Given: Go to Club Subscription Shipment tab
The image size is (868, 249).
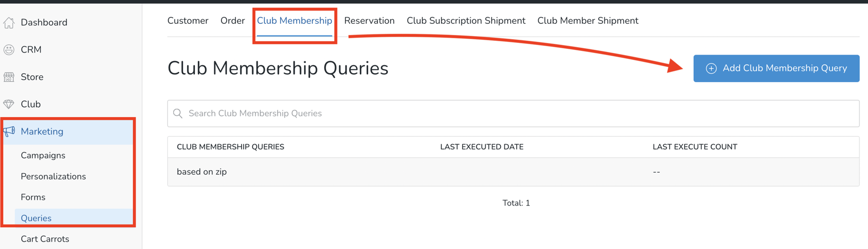Looking at the screenshot, I should coord(466,21).
